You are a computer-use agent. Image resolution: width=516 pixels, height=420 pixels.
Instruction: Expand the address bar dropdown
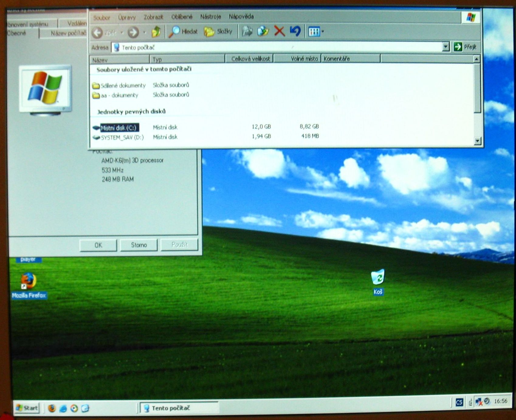(x=446, y=47)
